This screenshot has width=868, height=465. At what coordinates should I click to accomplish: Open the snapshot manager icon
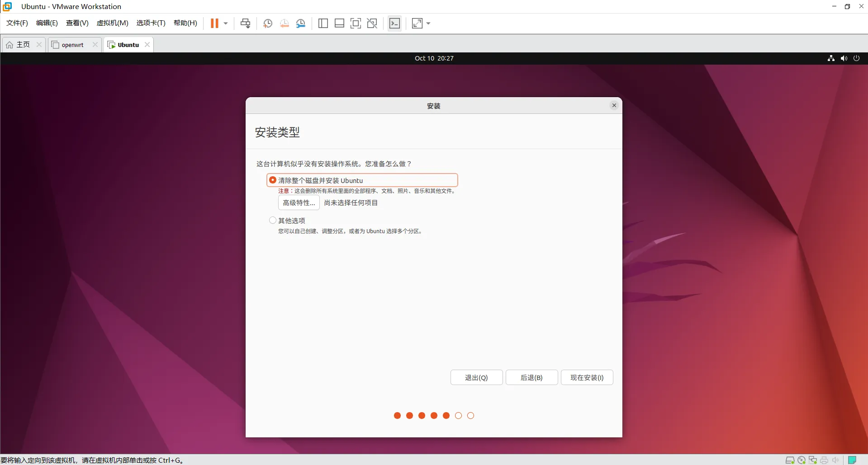click(301, 23)
